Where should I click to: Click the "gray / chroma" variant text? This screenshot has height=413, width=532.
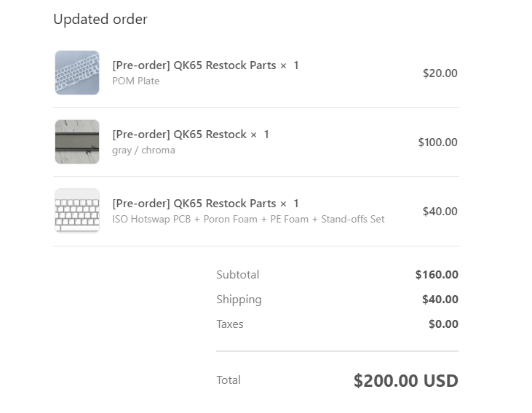click(143, 151)
